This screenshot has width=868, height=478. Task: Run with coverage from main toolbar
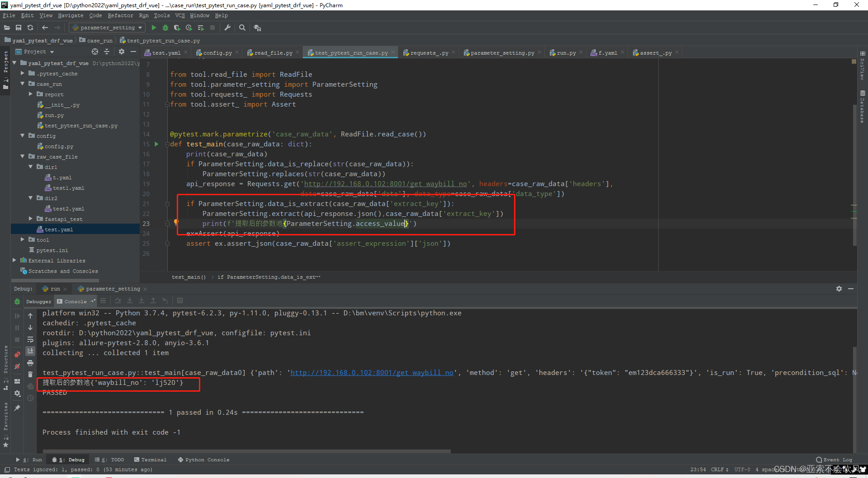(x=177, y=28)
